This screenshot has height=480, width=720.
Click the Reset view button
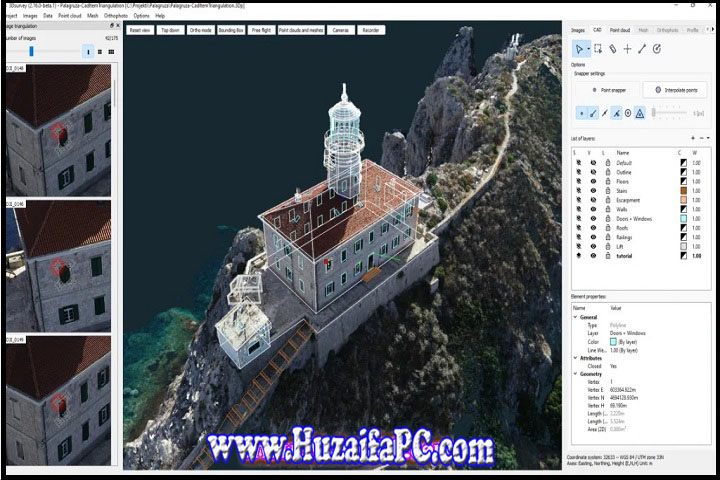pos(140,30)
